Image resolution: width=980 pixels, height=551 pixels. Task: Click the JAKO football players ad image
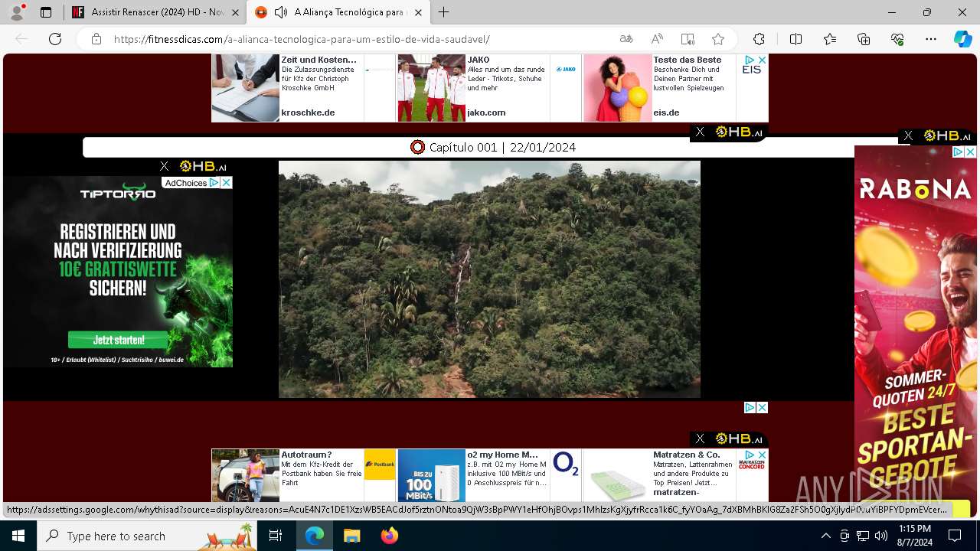click(431, 88)
